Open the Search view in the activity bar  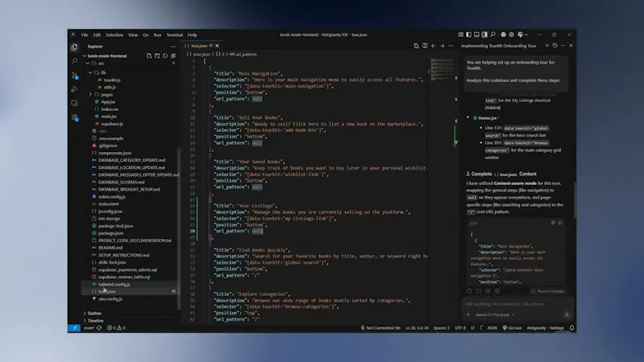pos(74,61)
